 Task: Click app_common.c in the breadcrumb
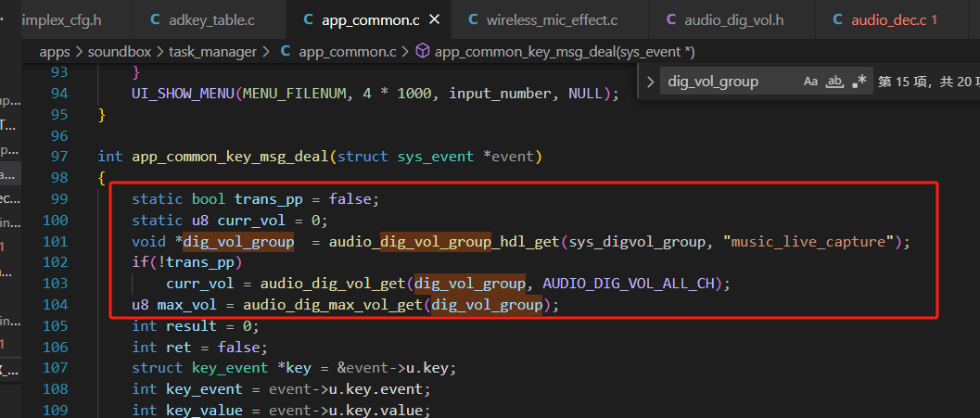tap(348, 51)
